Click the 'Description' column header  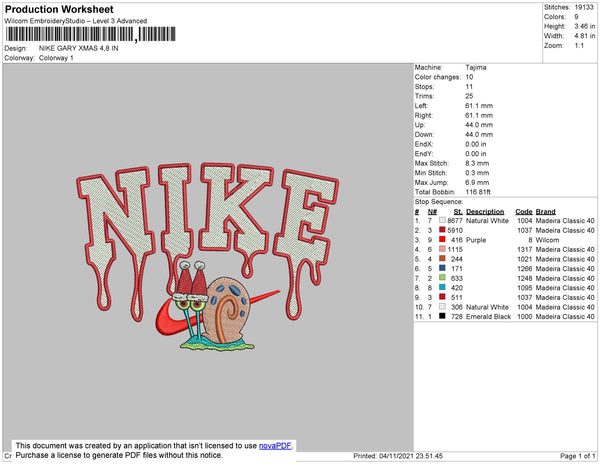coord(485,212)
